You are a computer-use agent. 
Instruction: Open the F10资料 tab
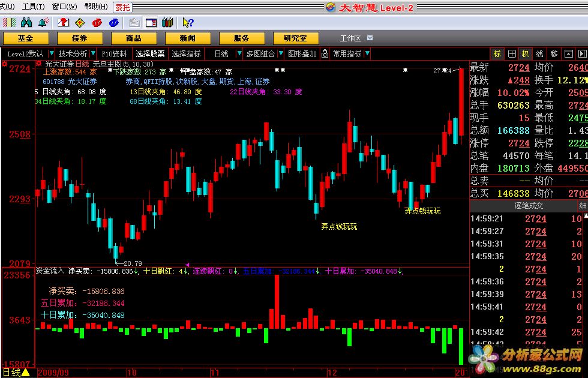(114, 54)
